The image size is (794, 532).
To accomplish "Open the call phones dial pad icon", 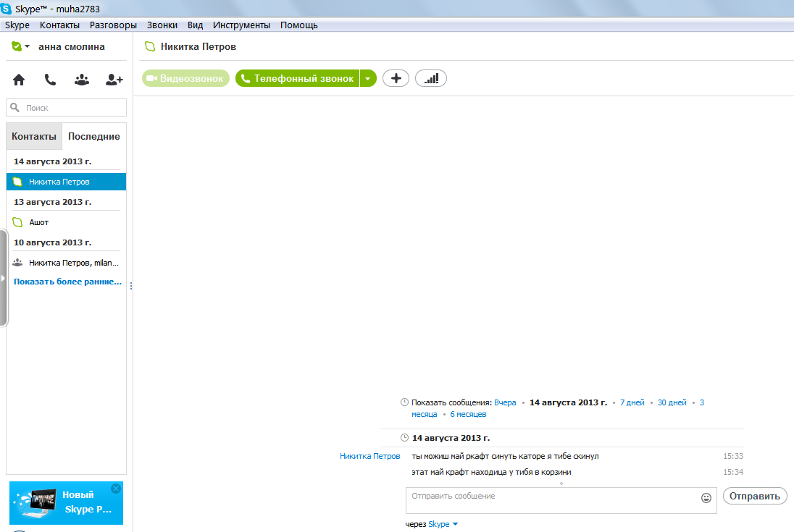I will click(x=50, y=80).
